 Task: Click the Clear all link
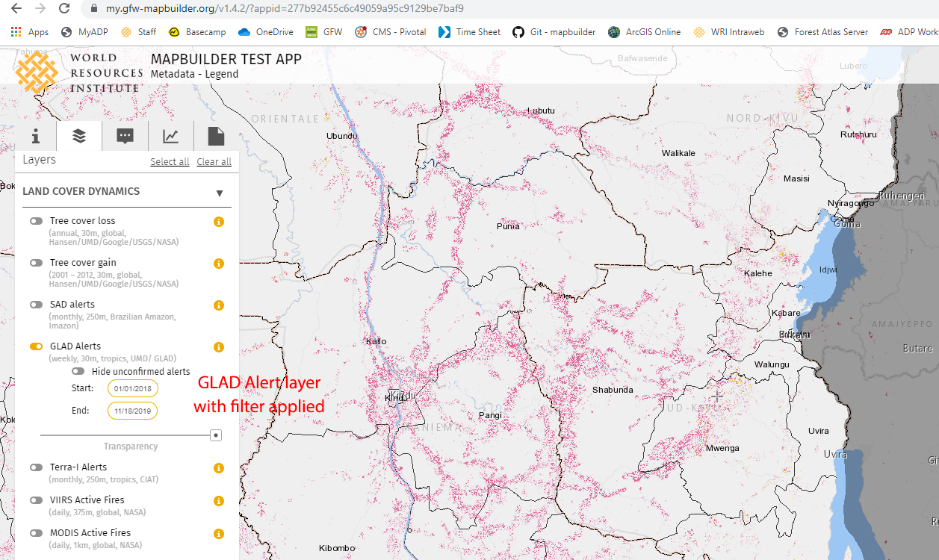(214, 161)
